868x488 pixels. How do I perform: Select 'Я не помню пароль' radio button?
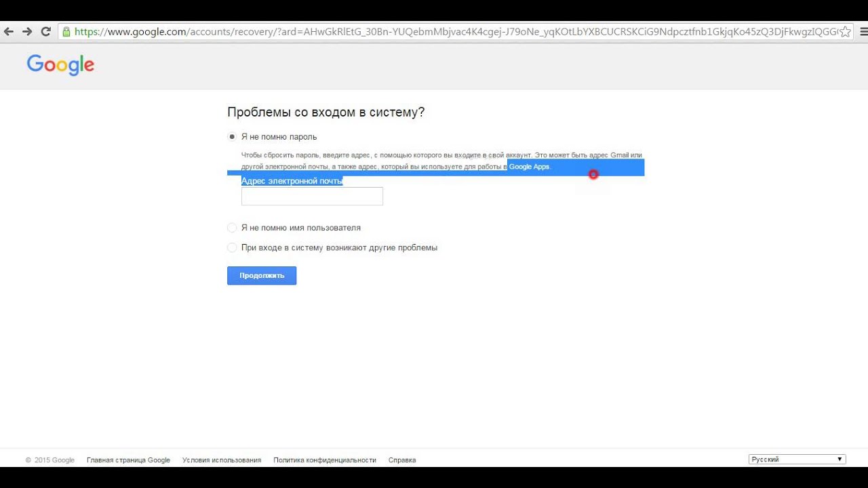click(x=232, y=137)
